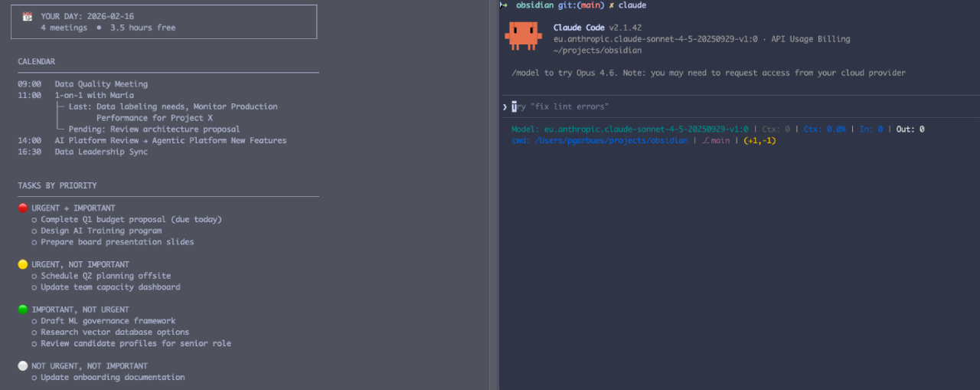Click 'Pending: Review architecture proposal' line
The height and width of the screenshot is (390, 980).
(154, 129)
